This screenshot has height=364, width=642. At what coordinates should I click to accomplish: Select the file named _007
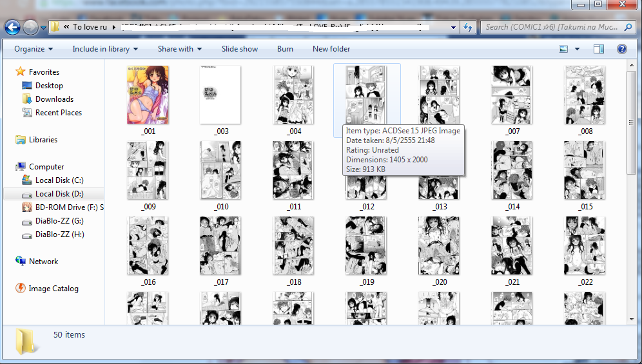[x=512, y=101]
